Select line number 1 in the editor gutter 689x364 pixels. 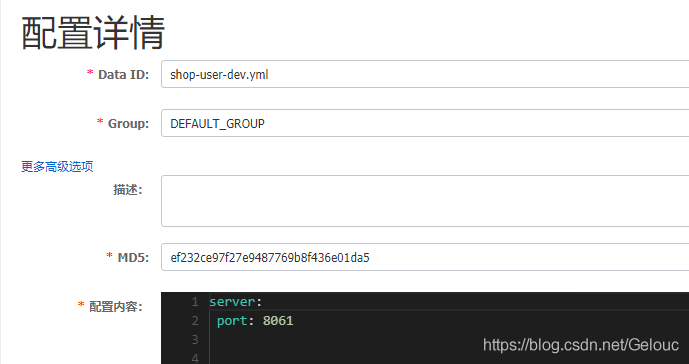pyautogui.click(x=195, y=302)
